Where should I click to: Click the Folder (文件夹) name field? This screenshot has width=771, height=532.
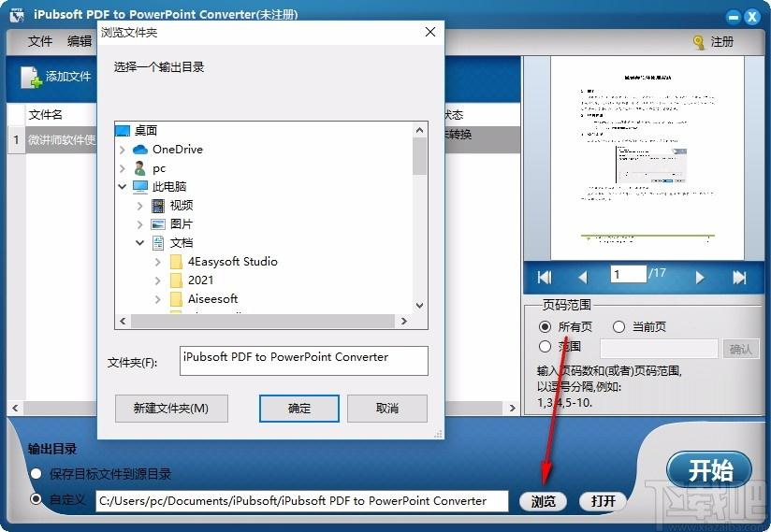tap(304, 361)
